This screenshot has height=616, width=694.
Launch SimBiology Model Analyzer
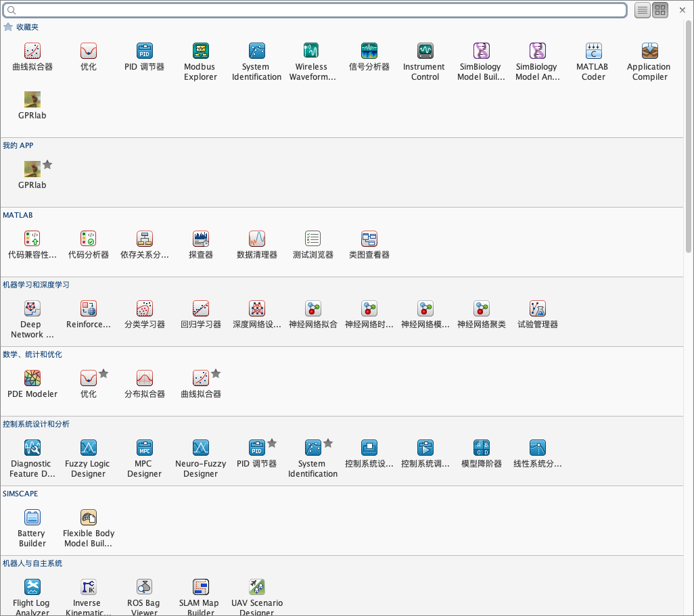point(537,62)
